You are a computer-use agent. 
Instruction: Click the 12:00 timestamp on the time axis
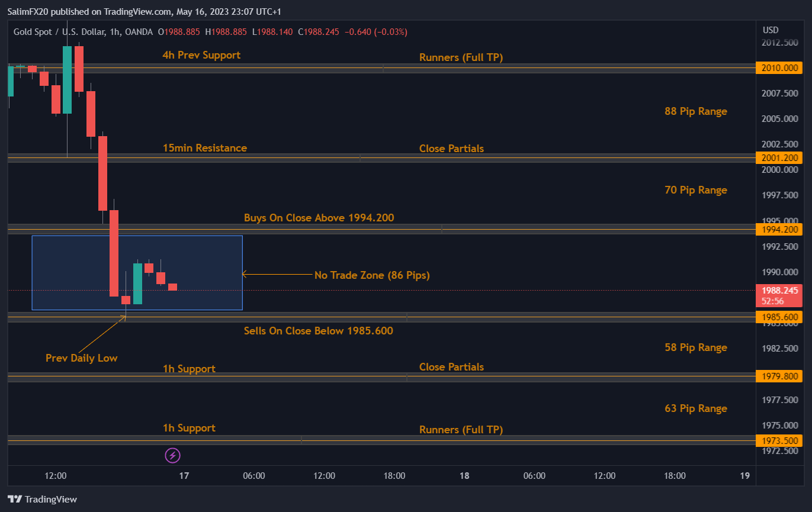coord(55,475)
